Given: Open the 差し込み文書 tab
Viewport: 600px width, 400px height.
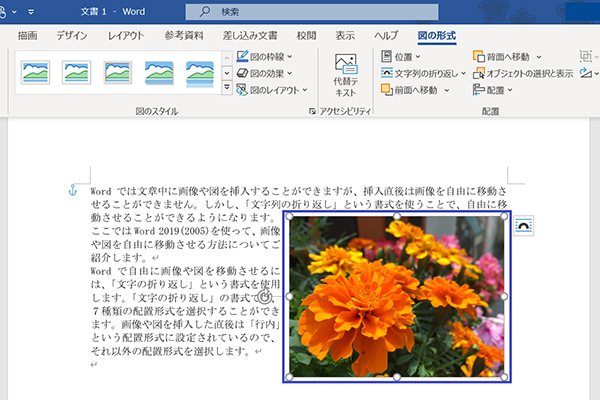Looking at the screenshot, I should 250,36.
